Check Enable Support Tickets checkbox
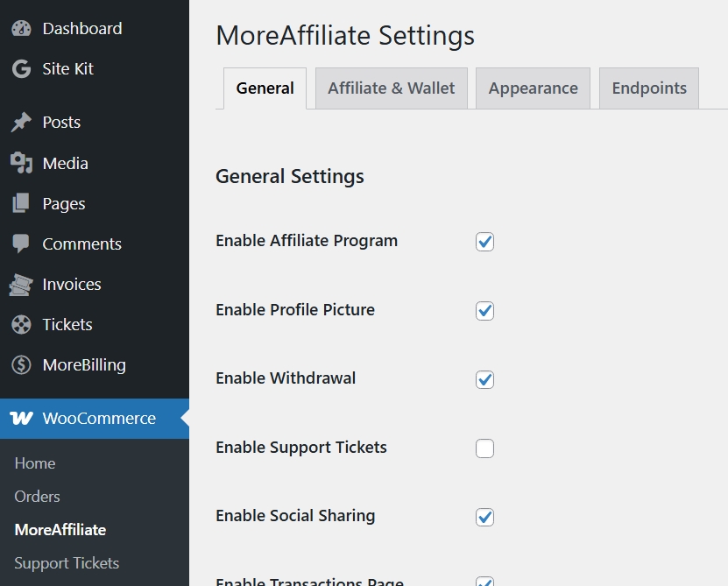Image resolution: width=728 pixels, height=586 pixels. pos(484,448)
